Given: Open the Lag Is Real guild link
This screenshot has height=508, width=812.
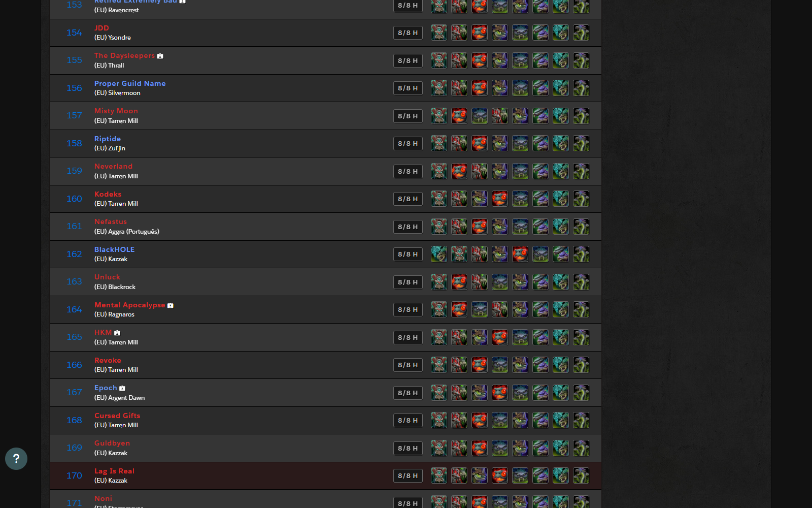Looking at the screenshot, I should (114, 471).
